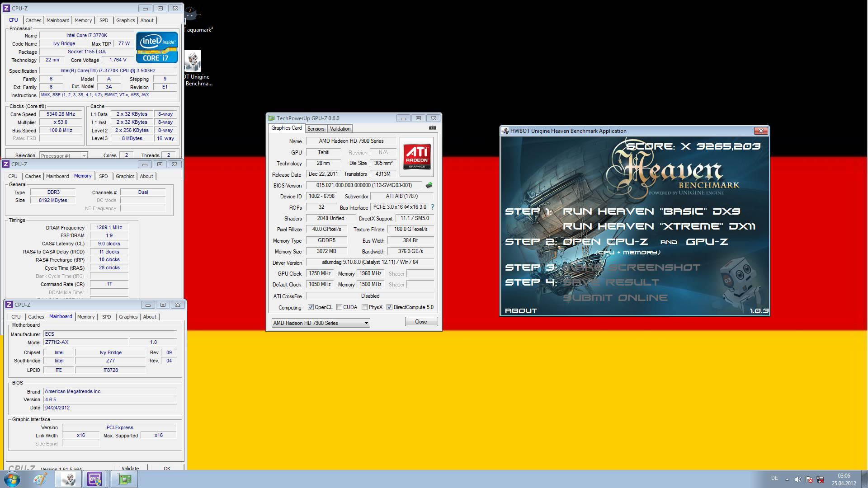Viewport: 868px width, 488px height.
Task: Click Save Result in the Heaven window
Action: [611, 282]
